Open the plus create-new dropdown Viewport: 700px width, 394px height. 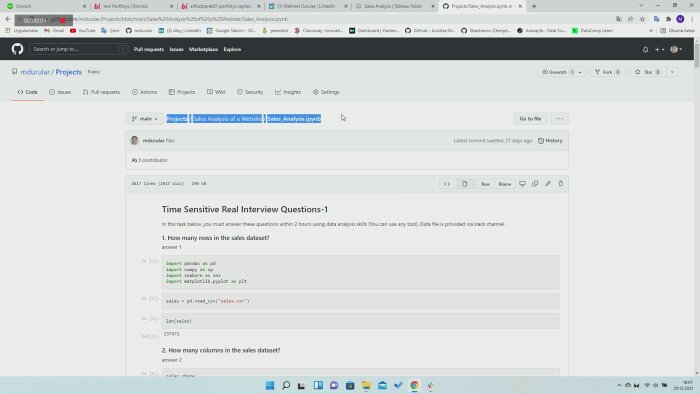click(x=659, y=50)
